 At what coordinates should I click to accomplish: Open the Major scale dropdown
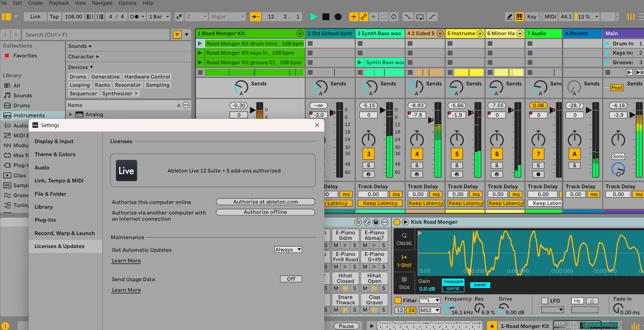pos(227,16)
